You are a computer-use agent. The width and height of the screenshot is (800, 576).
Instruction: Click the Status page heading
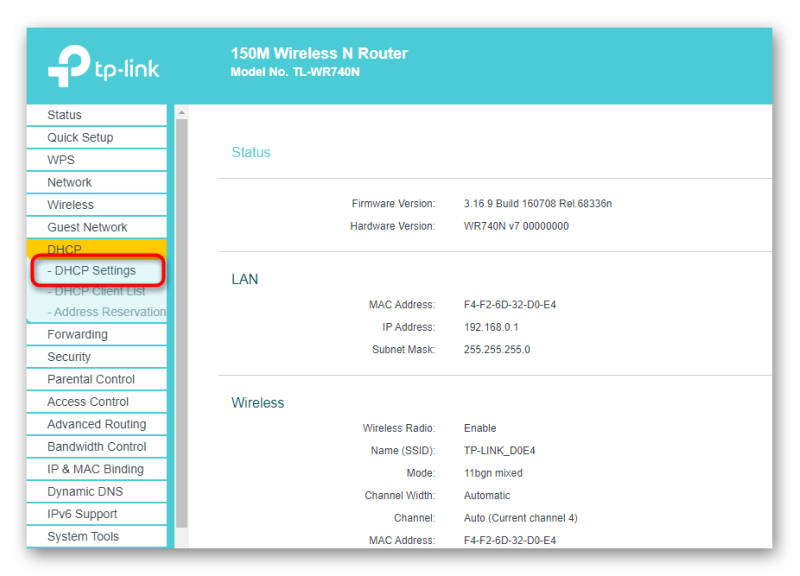[251, 152]
